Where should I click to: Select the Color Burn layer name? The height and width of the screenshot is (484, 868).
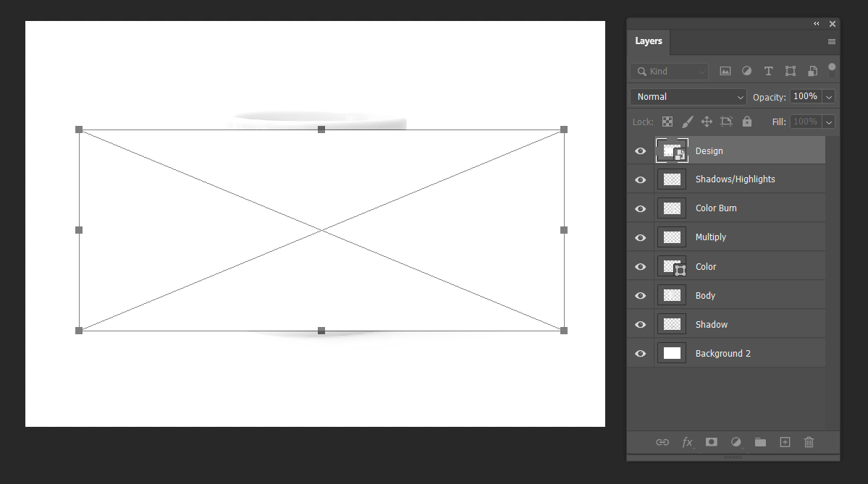click(716, 208)
